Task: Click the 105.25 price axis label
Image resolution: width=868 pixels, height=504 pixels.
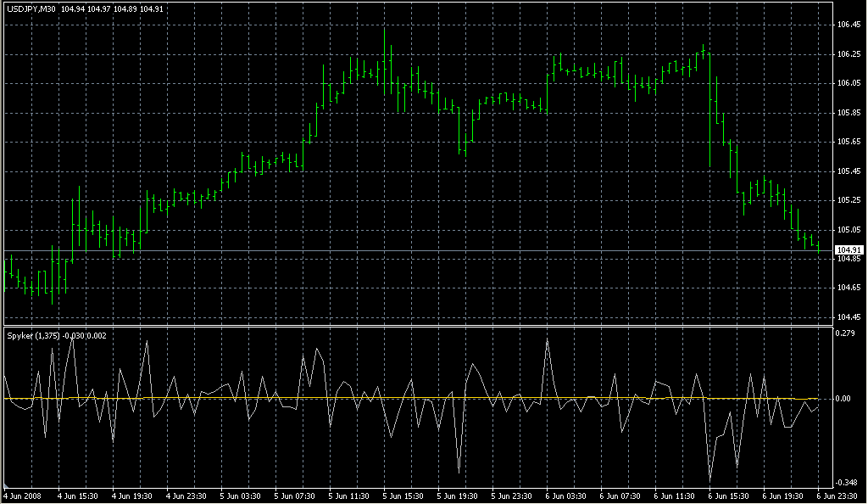Action: [849, 200]
